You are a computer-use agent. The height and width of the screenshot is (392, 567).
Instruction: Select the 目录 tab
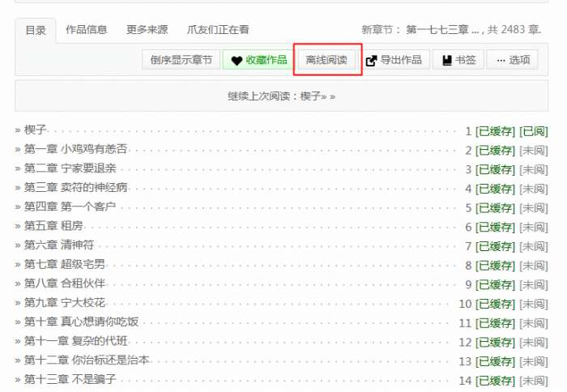coord(36,31)
